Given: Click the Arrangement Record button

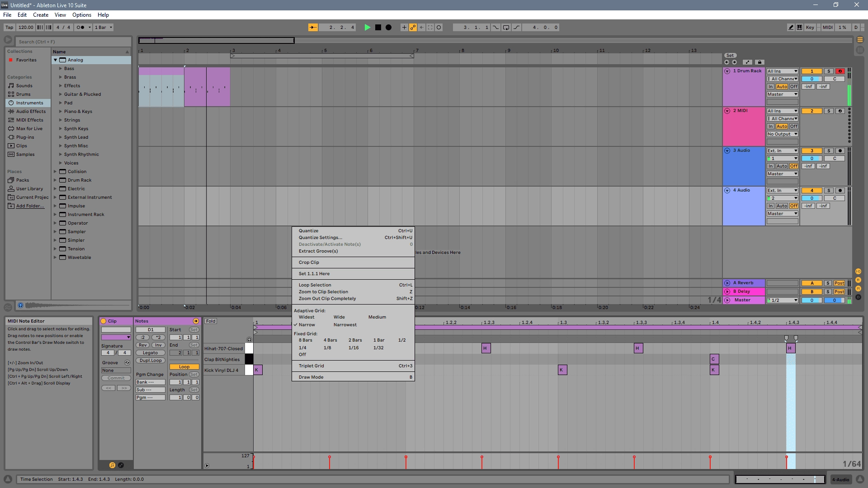Looking at the screenshot, I should click(388, 28).
